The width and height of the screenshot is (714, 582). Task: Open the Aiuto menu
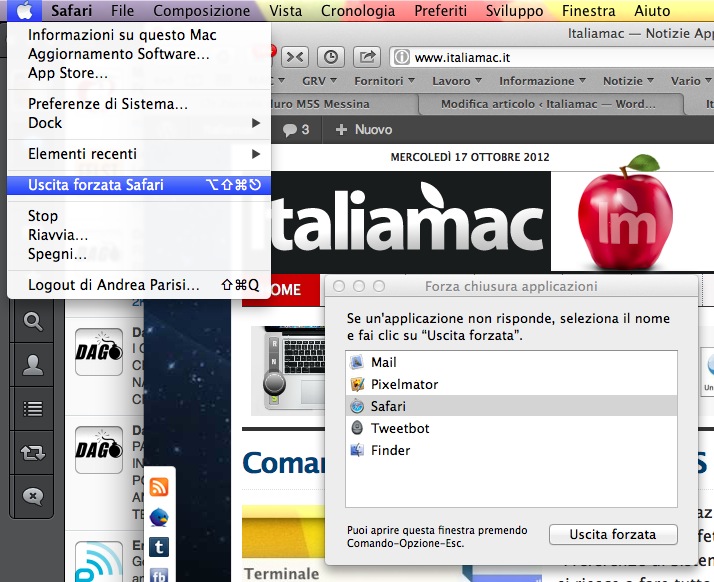click(652, 10)
